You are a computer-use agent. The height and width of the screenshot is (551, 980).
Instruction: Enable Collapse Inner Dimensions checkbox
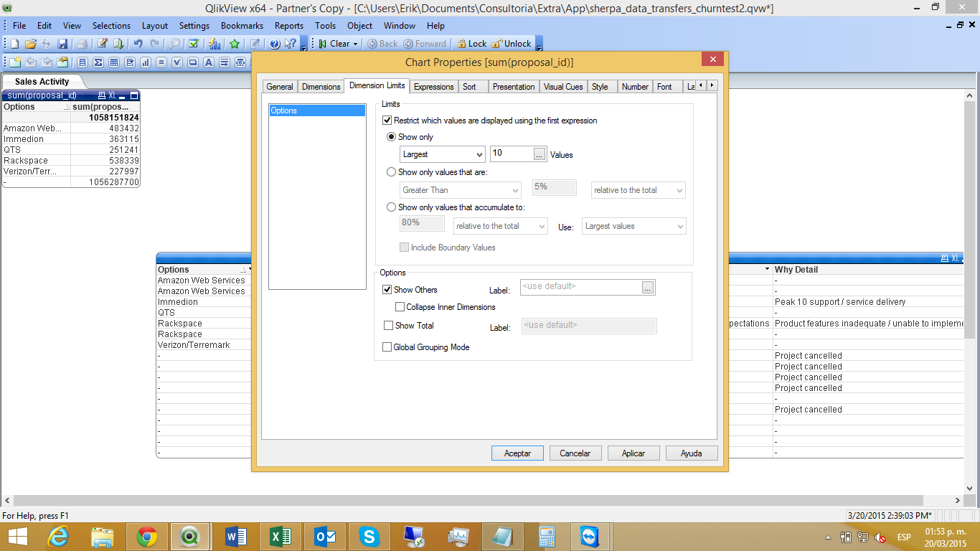[400, 307]
